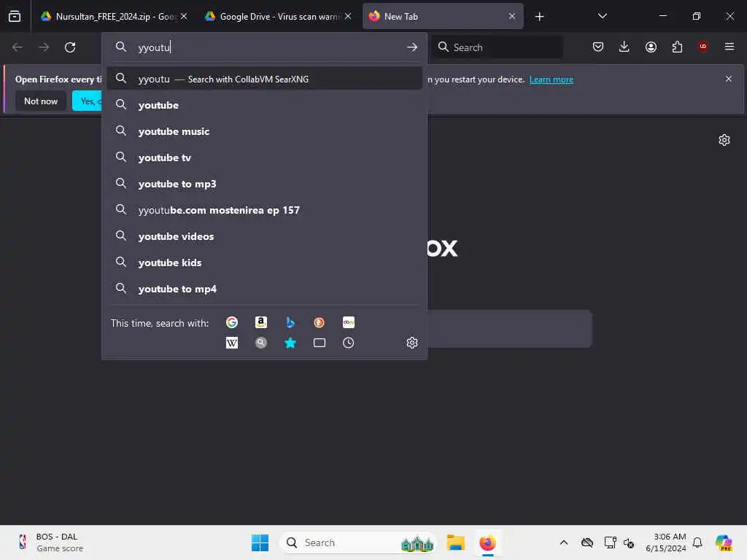Open the notification bell
This screenshot has width=747, height=560.
click(697, 542)
